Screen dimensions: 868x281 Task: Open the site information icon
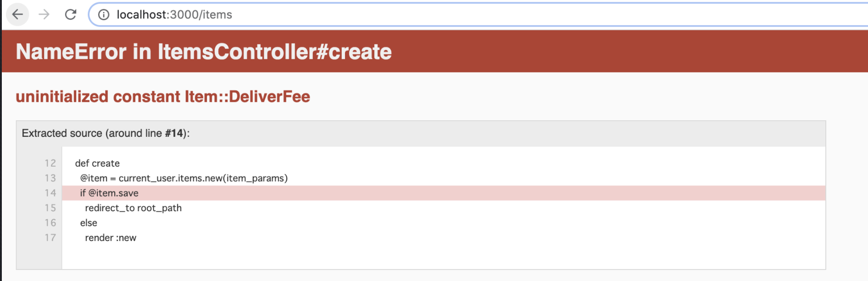coord(104,15)
